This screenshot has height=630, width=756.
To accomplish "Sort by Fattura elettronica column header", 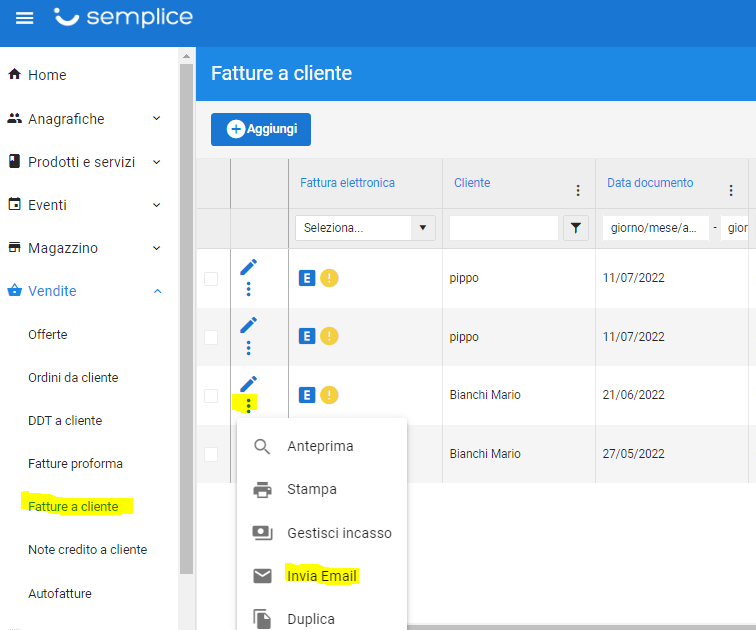I will coord(347,183).
